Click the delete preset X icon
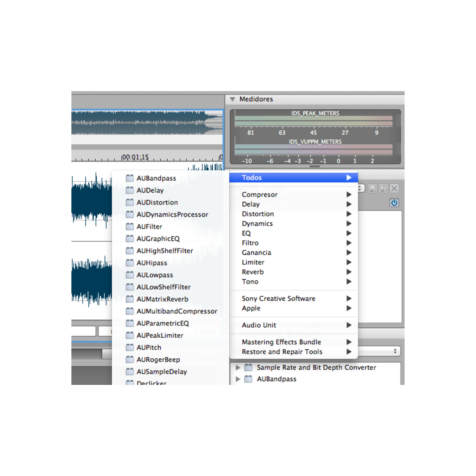 coord(394,189)
